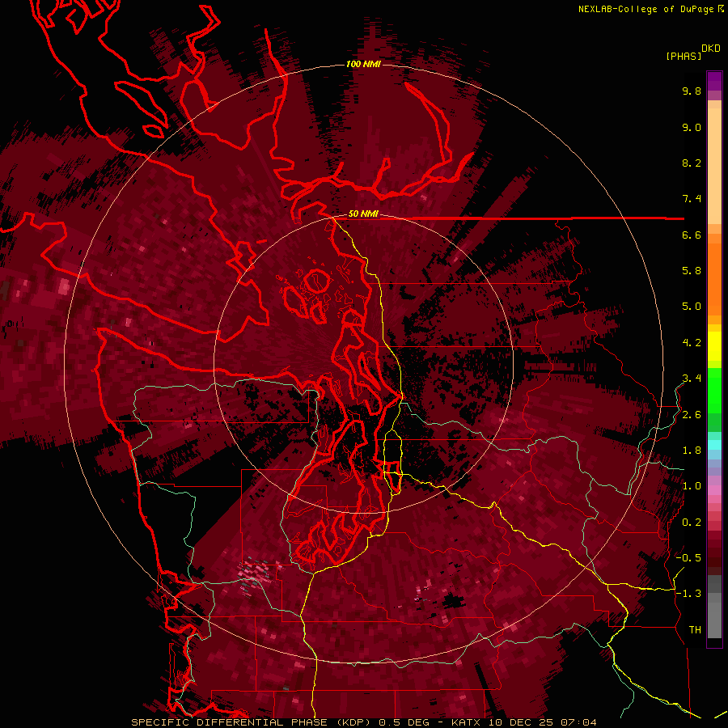The height and width of the screenshot is (728, 728).
Task: Click the 5.8 scale value
Action: point(692,271)
